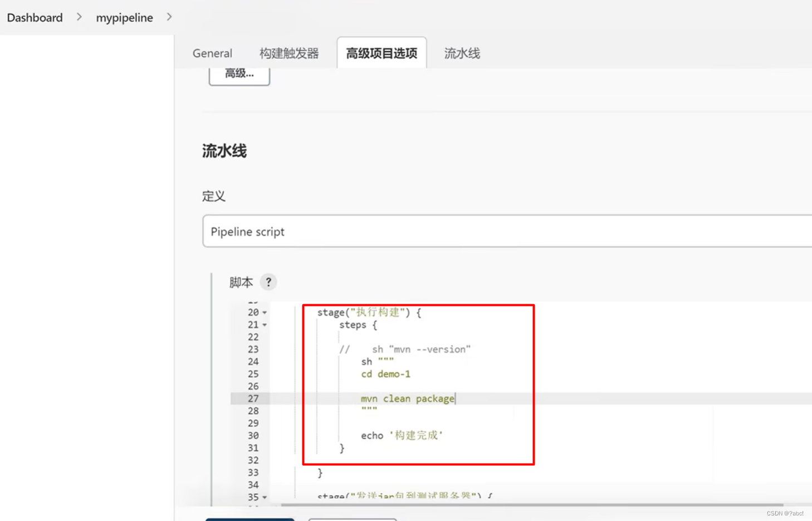Click the horizontal scrollbar of script editor
This screenshot has height=521, width=812.
(532, 505)
